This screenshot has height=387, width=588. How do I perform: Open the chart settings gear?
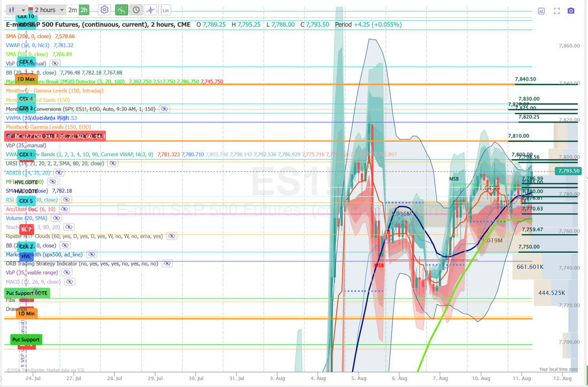(x=104, y=10)
